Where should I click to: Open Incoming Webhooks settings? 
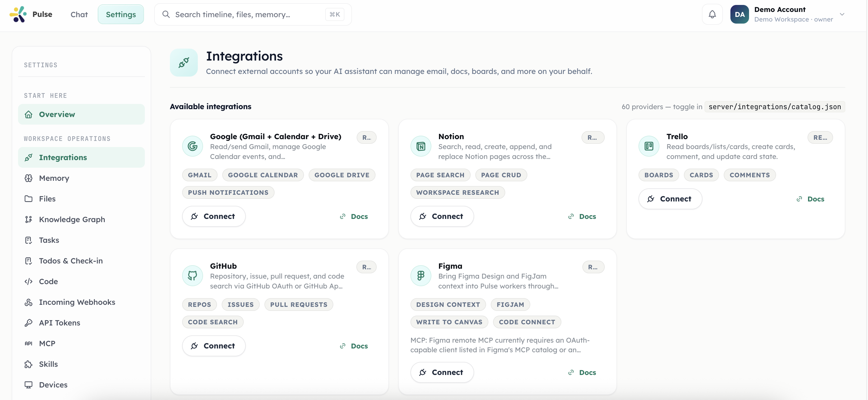(x=81, y=302)
